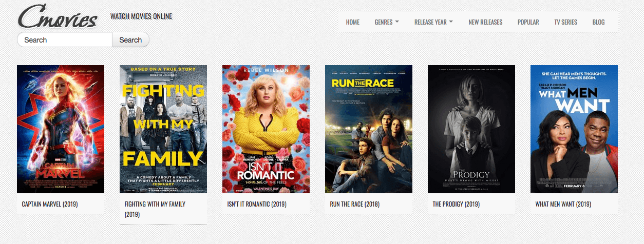644x244 pixels.
Task: Click Fighting With My Family (2019) title link
Action: [155, 209]
